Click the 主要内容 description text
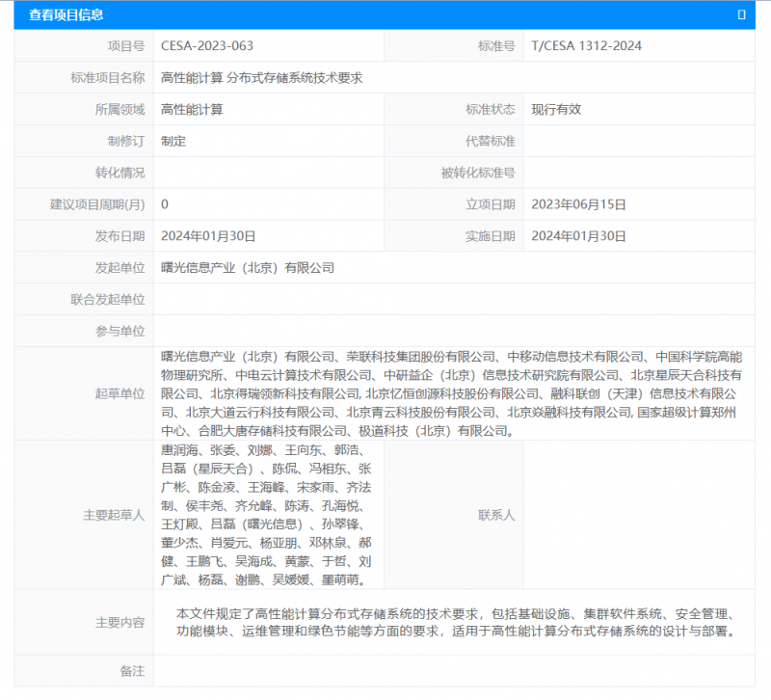This screenshot has height=700, width=771. (x=453, y=623)
